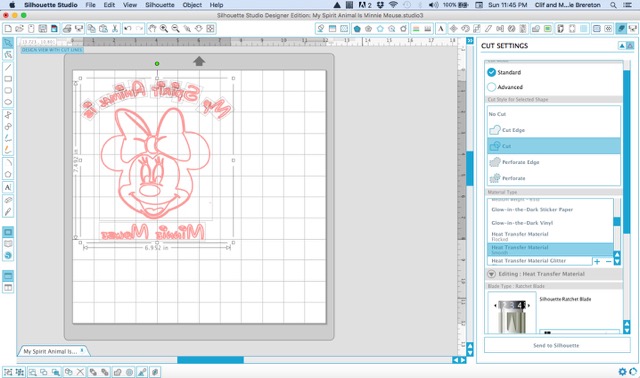Select Heat Transfer Material Glitter
The height and width of the screenshot is (378, 640).
coord(540,260)
